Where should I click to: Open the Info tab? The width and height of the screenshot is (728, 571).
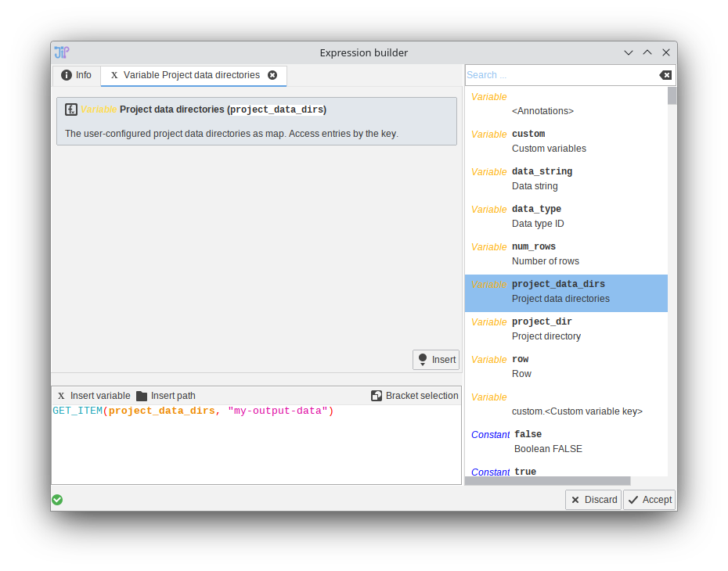point(76,75)
